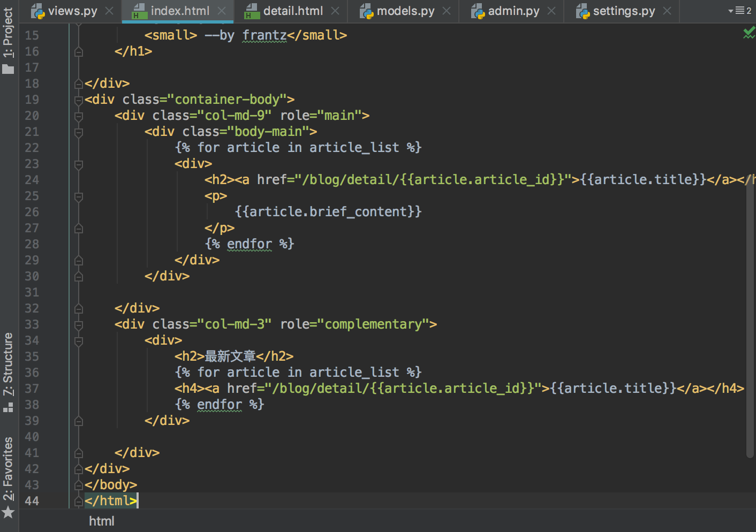This screenshot has width=756, height=532.
Task: Switch to the admin.py tab
Action: coord(513,11)
